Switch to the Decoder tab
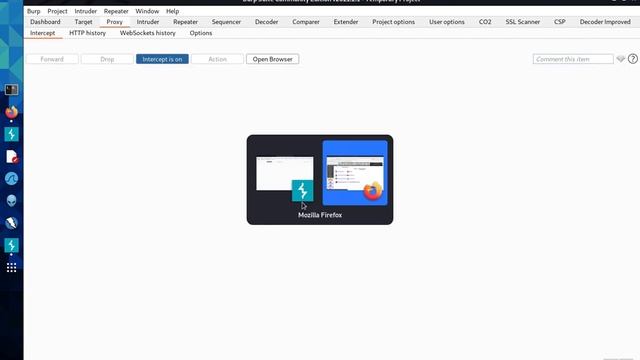 (266, 22)
